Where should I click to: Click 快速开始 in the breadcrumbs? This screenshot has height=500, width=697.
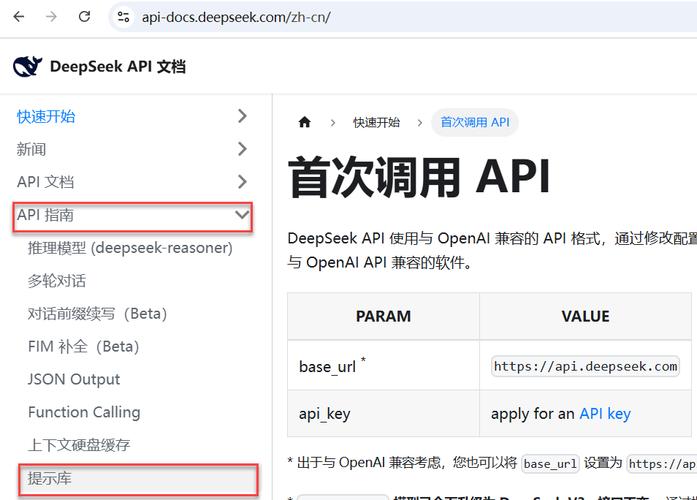coord(377,122)
